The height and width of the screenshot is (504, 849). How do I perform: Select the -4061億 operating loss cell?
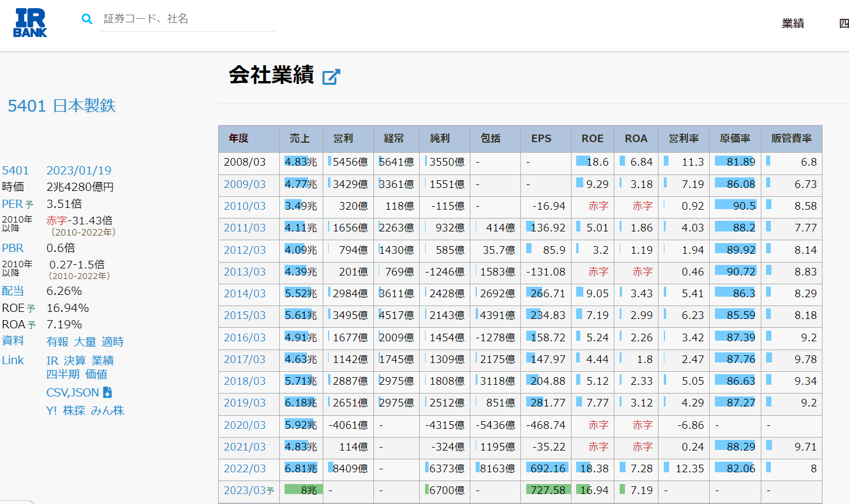pyautogui.click(x=348, y=425)
